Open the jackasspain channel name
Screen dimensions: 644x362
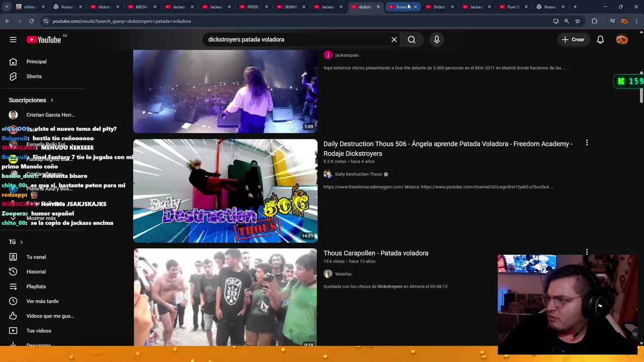click(347, 55)
